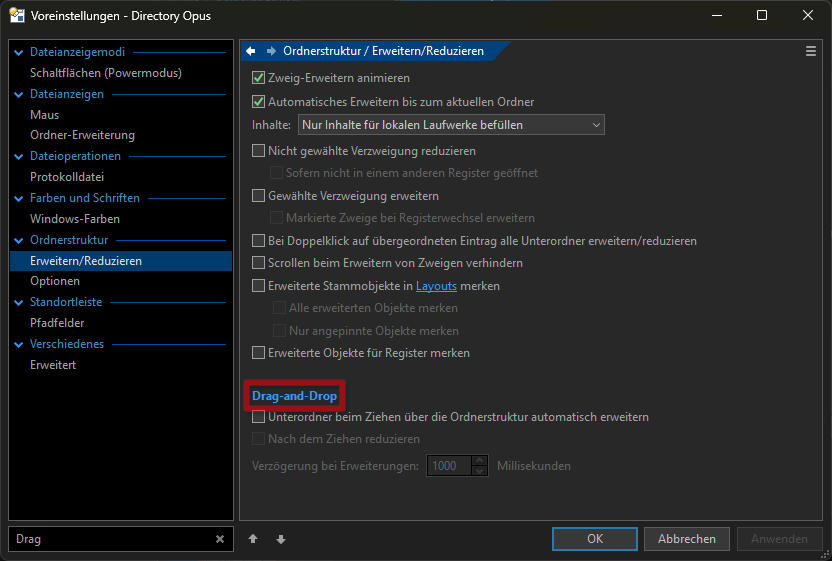Collapse the Dateianzeigen section chevron

pos(19,94)
